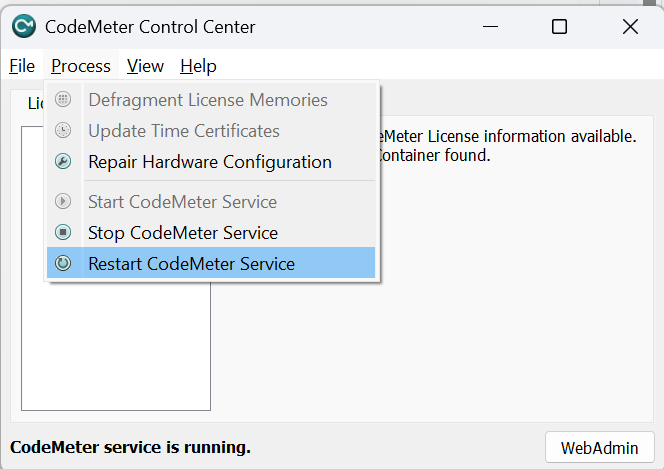Open the File menu
Viewport: 664px width, 469px height.
pos(22,66)
